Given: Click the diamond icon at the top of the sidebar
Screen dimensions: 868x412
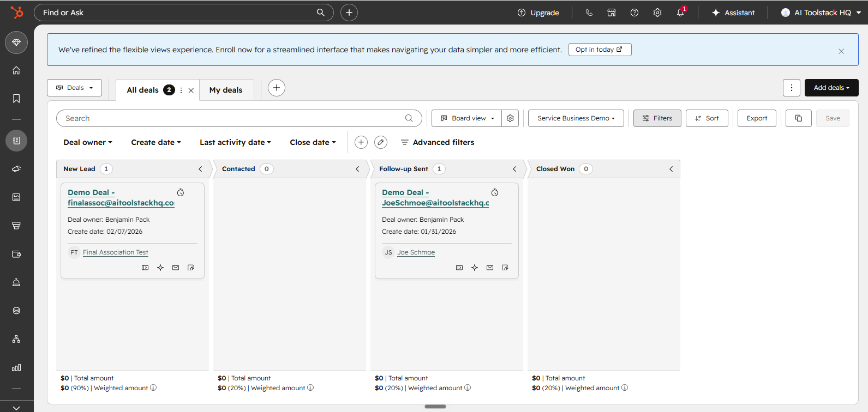Looking at the screenshot, I should [16, 43].
